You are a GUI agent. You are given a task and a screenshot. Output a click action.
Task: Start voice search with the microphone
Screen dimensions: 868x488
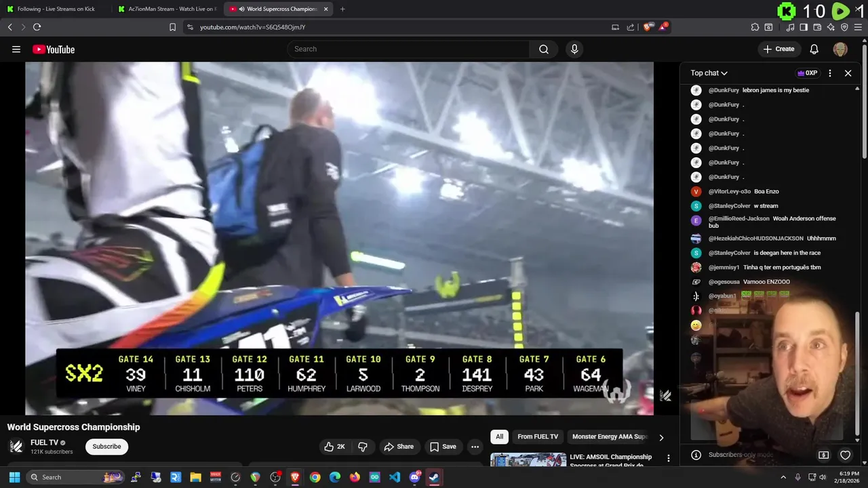(574, 49)
